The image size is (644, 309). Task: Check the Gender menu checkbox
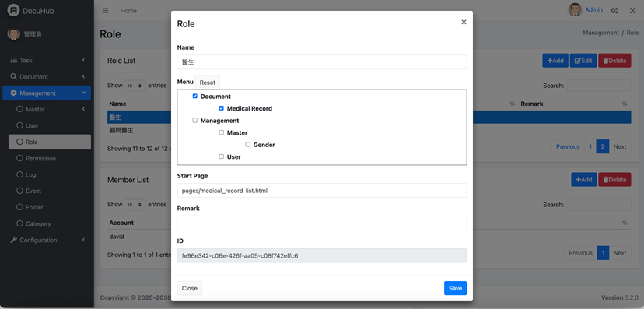[247, 145]
